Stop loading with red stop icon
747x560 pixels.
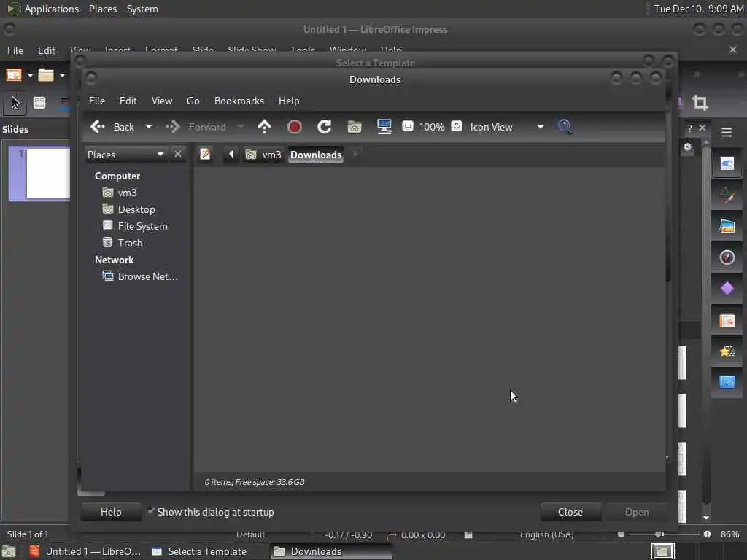(x=295, y=127)
